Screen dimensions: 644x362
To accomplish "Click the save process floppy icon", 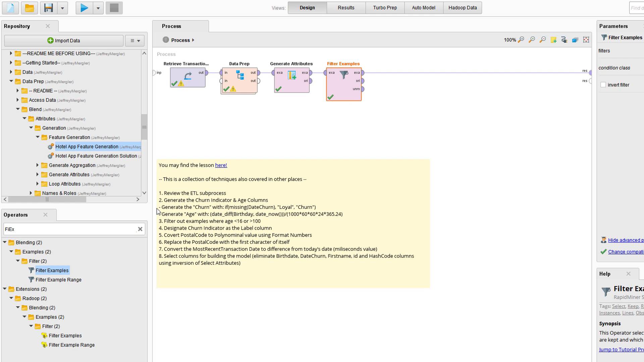I will (x=49, y=8).
